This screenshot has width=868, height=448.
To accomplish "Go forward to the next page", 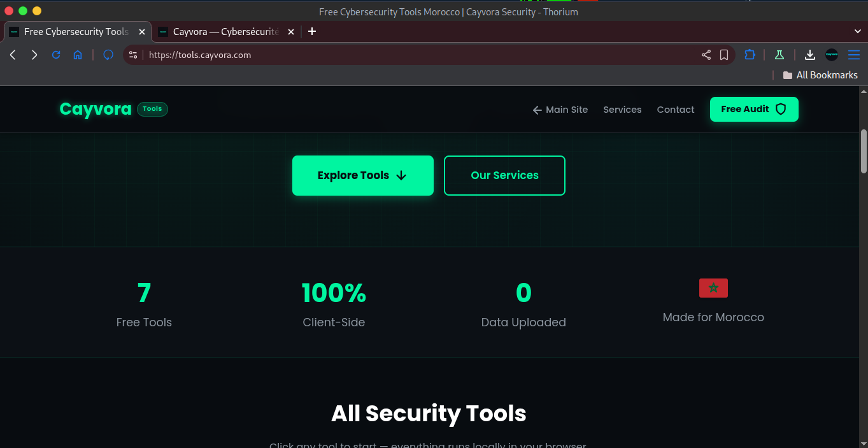I will click(34, 55).
